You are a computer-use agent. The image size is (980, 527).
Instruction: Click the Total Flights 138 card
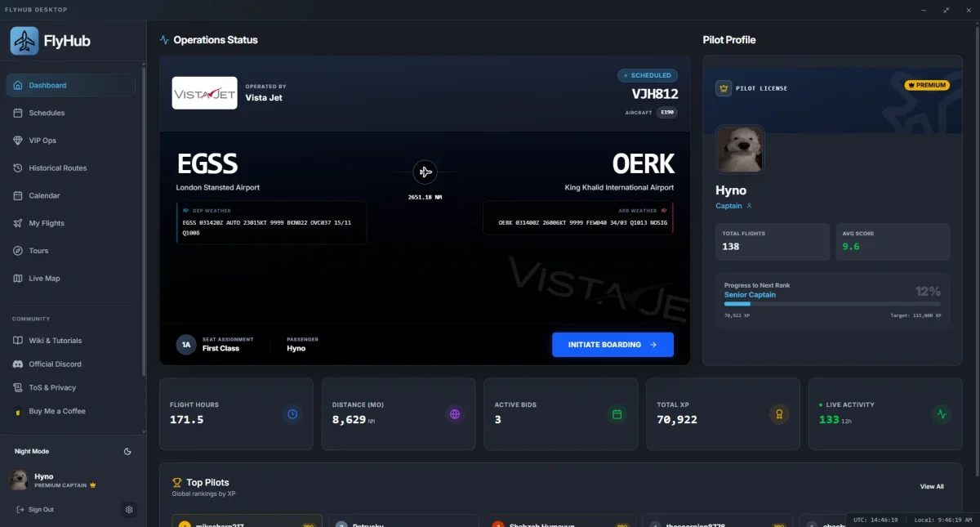tap(773, 242)
